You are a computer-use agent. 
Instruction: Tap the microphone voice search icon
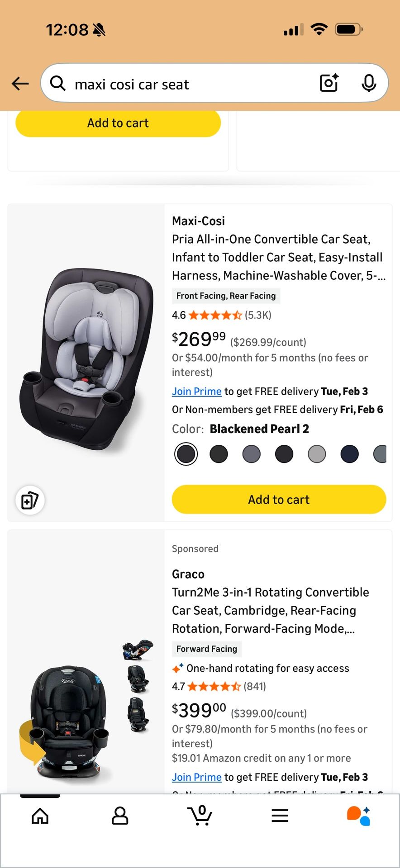pos(369,83)
